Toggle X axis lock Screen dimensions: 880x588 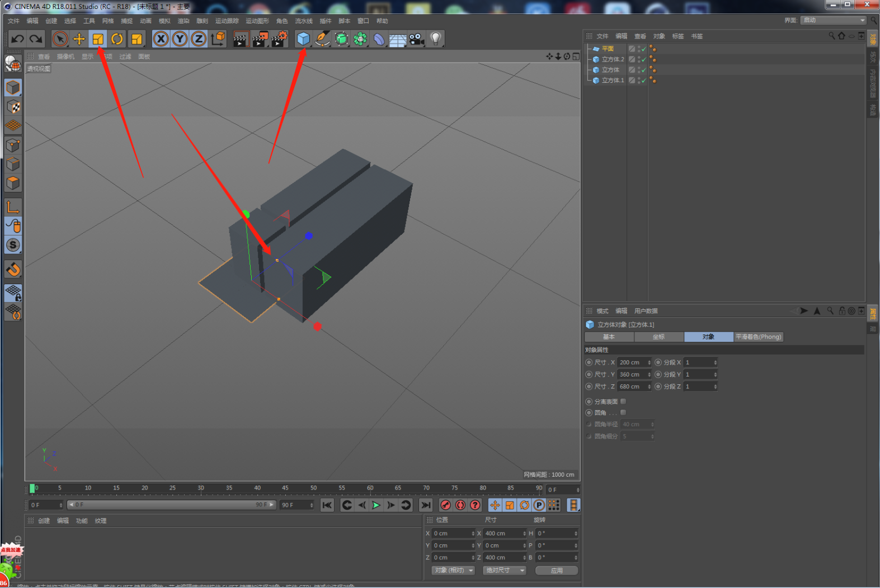tap(161, 39)
